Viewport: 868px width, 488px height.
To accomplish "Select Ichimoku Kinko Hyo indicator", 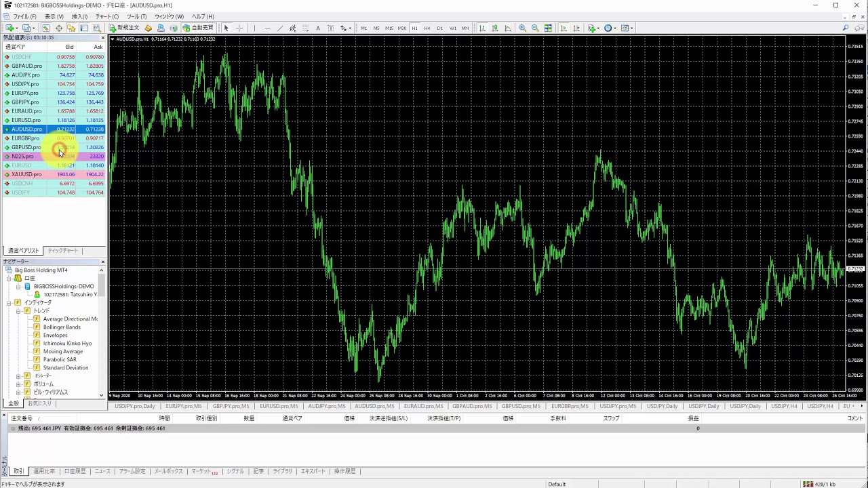I will pos(67,343).
